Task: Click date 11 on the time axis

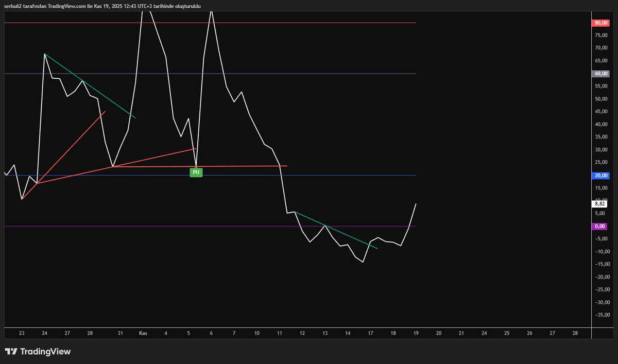Action: coord(279,334)
